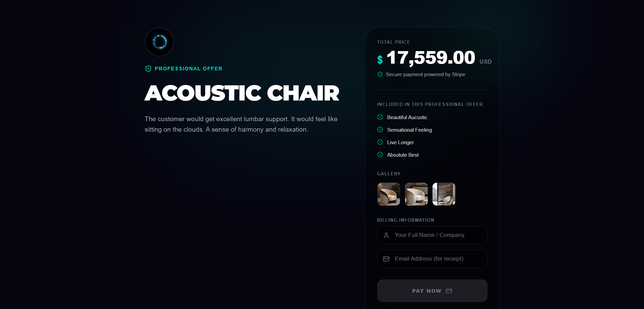644x309 pixels.
Task: Click the Acoustic Chair heading
Action: (x=242, y=93)
